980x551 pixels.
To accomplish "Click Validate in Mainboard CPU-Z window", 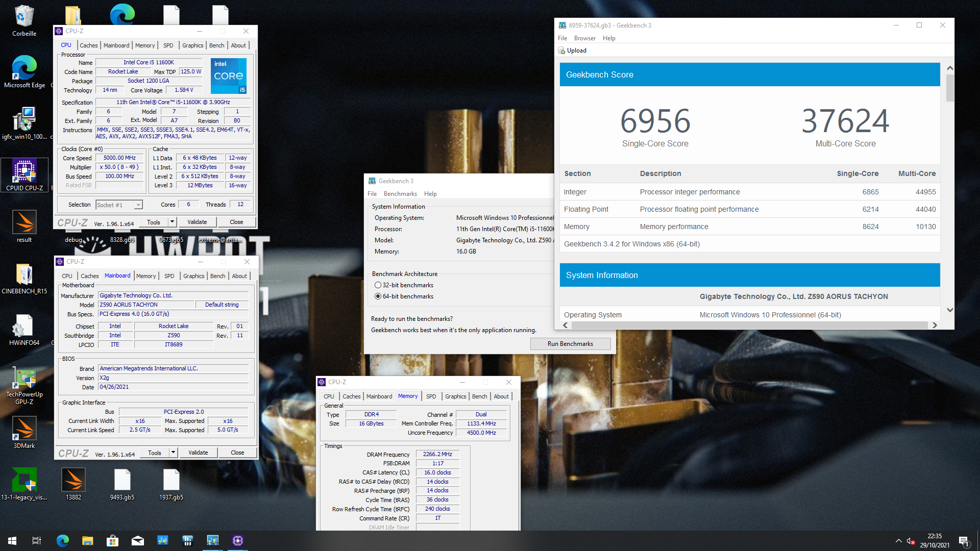I will (x=198, y=453).
